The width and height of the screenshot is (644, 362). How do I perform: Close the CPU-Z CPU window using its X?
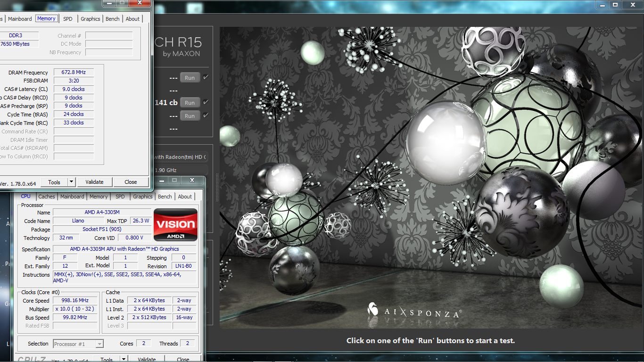pos(192,180)
